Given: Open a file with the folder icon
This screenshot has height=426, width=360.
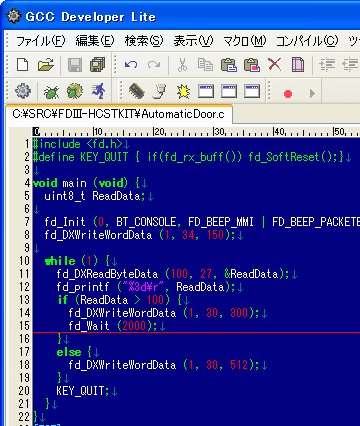Looking at the screenshot, I should (x=46, y=64).
